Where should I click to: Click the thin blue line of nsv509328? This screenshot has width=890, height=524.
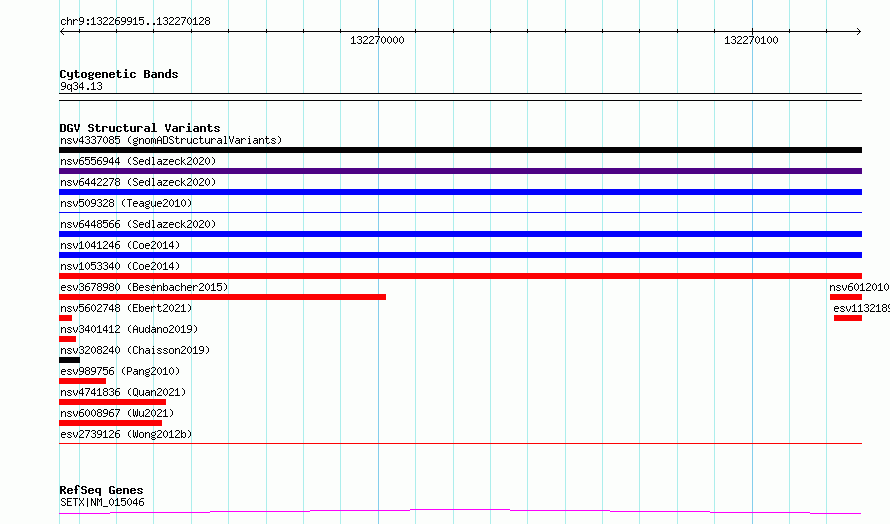pyautogui.click(x=460, y=212)
